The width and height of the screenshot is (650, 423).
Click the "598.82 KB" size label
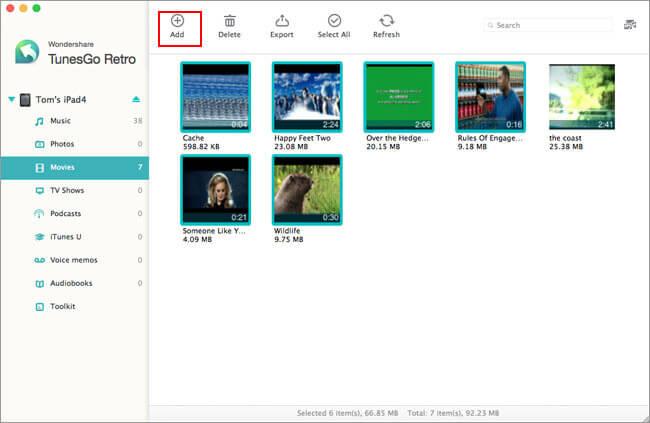pyautogui.click(x=201, y=147)
